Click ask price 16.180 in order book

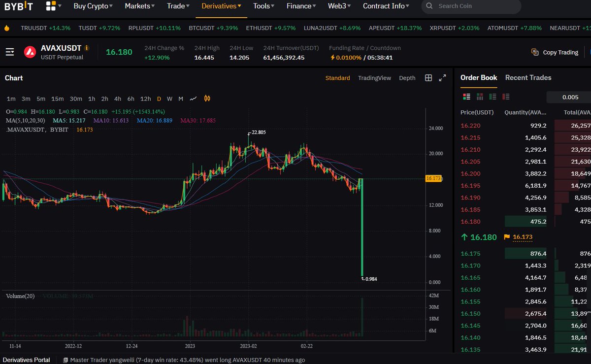[470, 222]
